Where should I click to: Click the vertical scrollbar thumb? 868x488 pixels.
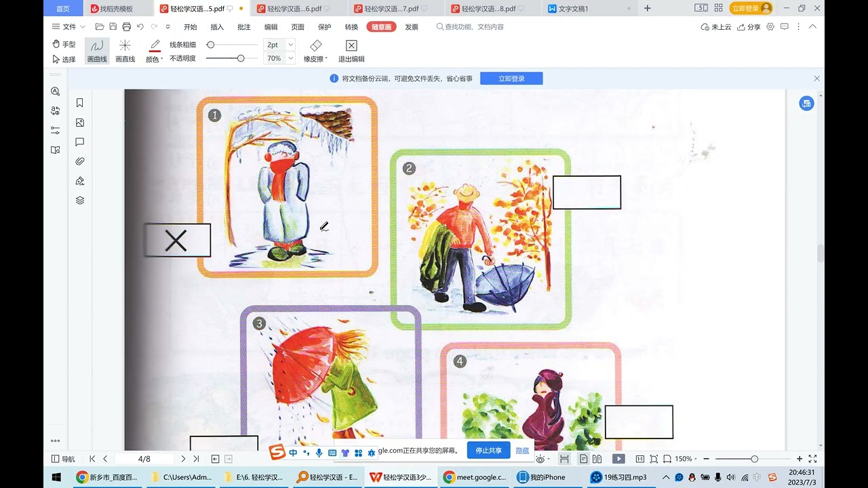[x=821, y=253]
